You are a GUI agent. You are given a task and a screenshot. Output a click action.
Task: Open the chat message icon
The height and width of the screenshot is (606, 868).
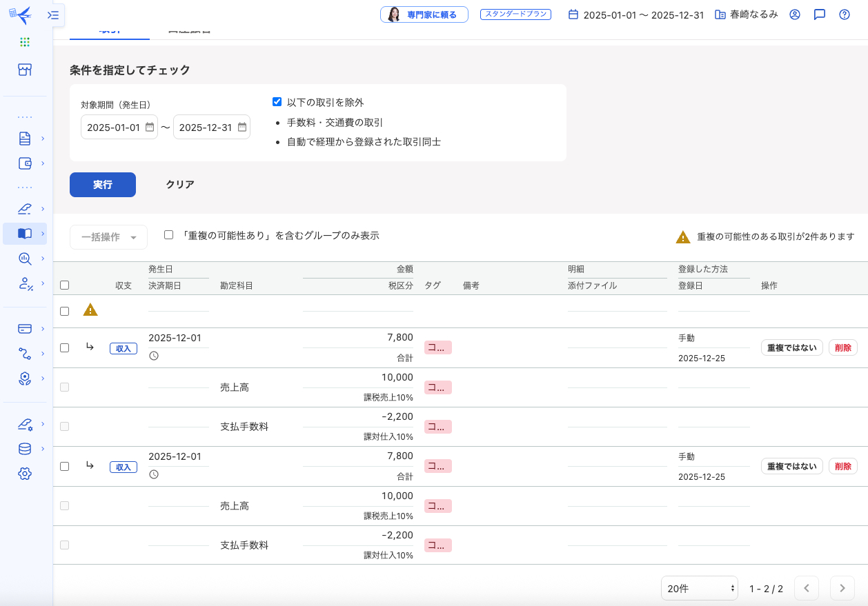click(819, 14)
